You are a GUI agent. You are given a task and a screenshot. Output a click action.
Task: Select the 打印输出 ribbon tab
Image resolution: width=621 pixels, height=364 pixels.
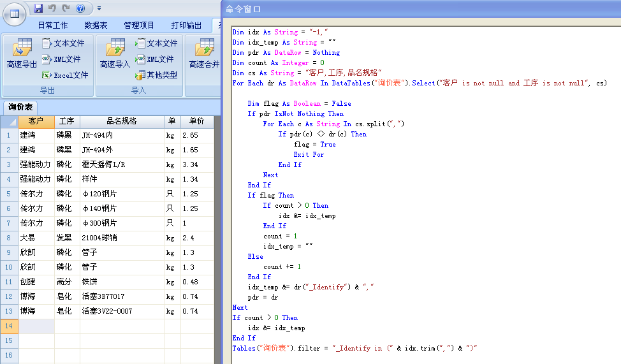[186, 25]
